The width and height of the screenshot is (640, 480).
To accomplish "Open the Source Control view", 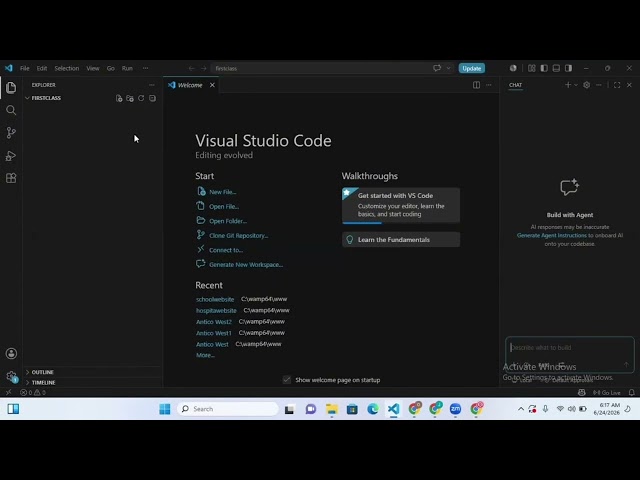I will tap(11, 133).
